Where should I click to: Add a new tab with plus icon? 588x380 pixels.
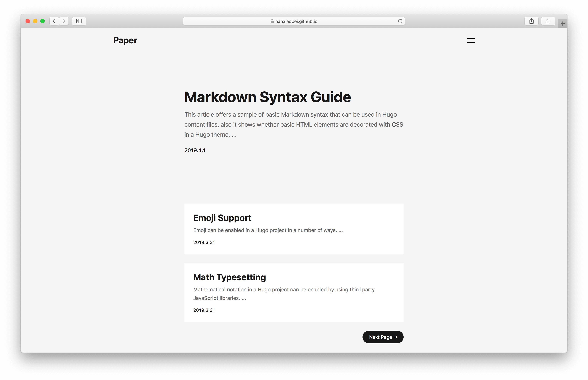(x=562, y=24)
